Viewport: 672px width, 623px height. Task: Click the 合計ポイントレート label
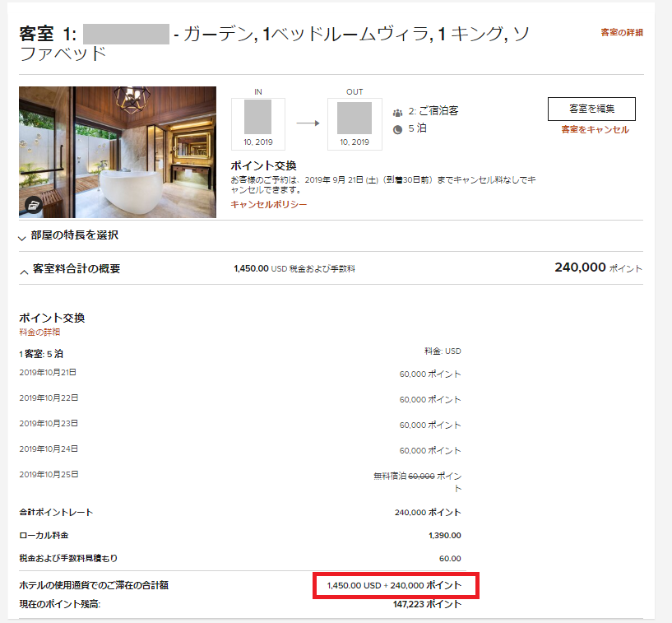(x=56, y=513)
